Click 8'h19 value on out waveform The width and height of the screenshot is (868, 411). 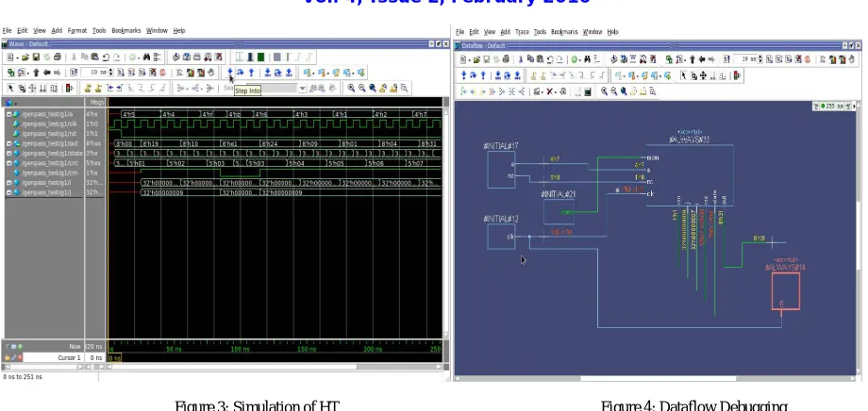(x=151, y=144)
